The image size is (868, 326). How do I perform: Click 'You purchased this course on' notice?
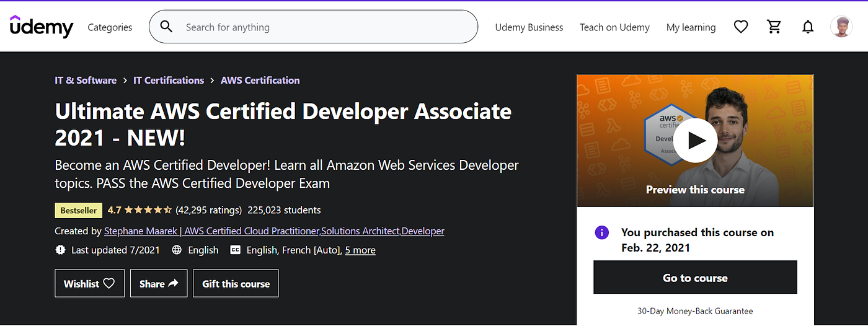click(697, 240)
